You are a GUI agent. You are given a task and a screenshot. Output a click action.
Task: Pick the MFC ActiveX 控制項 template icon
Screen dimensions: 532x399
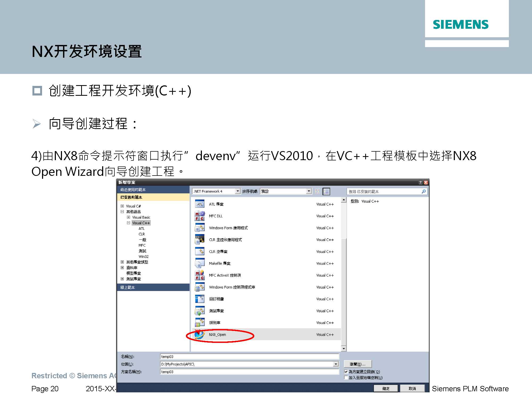(200, 275)
